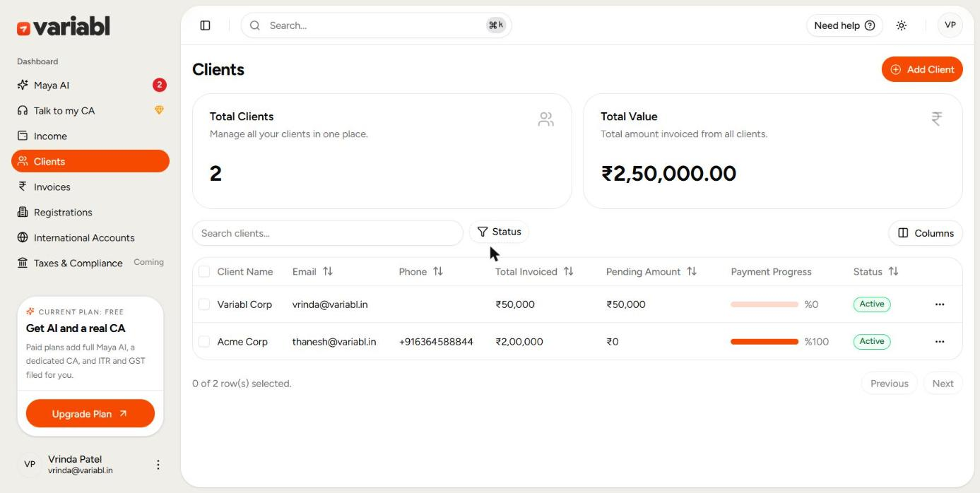Switch theme with the sun icon
The width and height of the screenshot is (980, 493).
tap(902, 25)
